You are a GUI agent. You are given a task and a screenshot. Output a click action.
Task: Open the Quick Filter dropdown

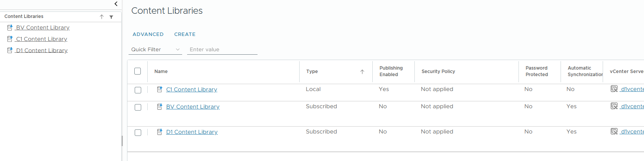155,50
